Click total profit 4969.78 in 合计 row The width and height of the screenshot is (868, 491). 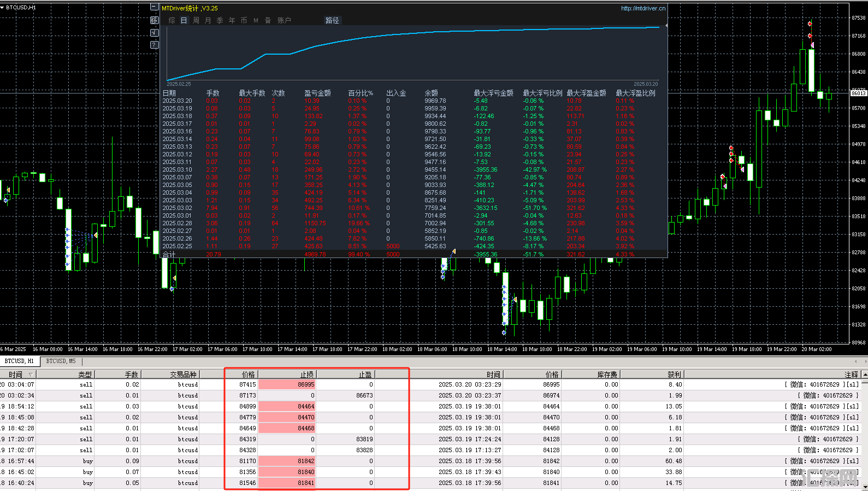(x=315, y=254)
